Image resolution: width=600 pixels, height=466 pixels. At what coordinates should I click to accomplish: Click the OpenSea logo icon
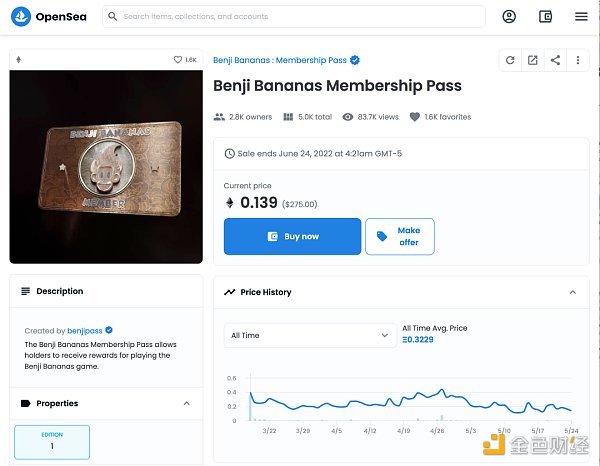click(19, 16)
